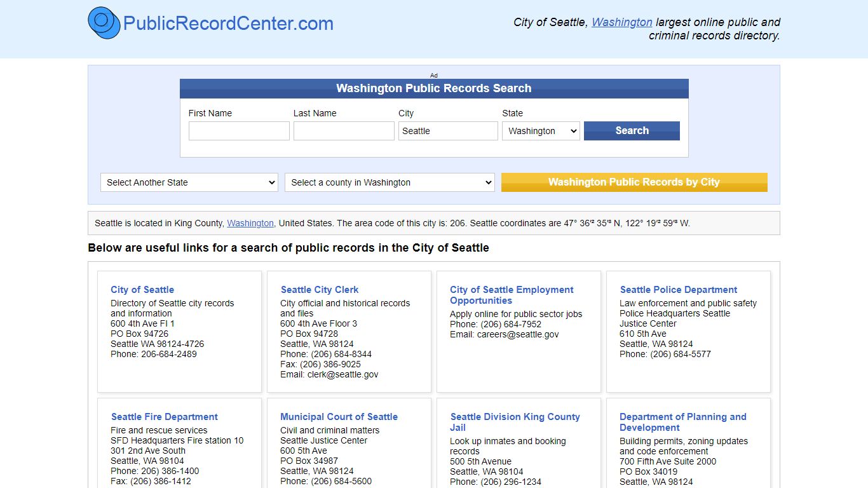Follow the Washington link in the header tagline

[622, 22]
